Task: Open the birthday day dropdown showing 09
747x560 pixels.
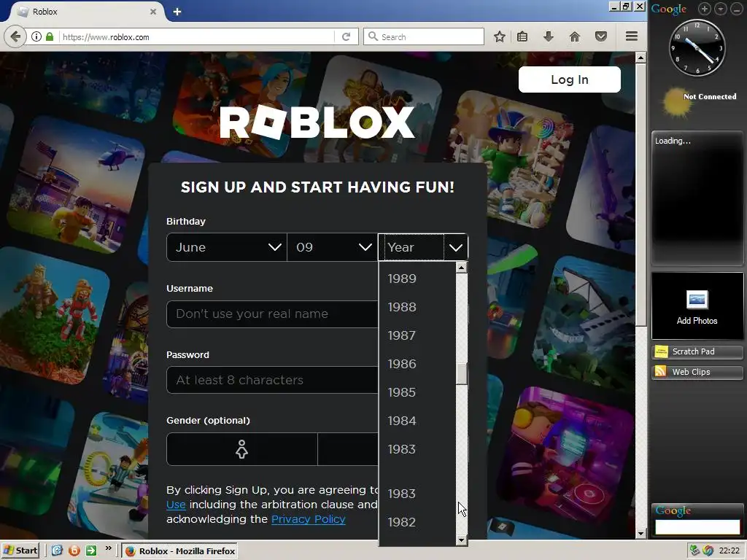Action: 333,247
